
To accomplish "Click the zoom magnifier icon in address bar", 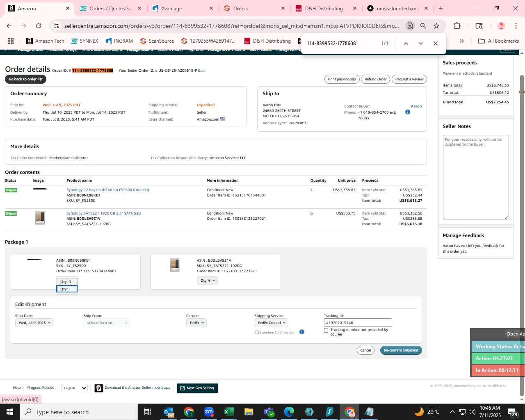I will click(x=423, y=26).
